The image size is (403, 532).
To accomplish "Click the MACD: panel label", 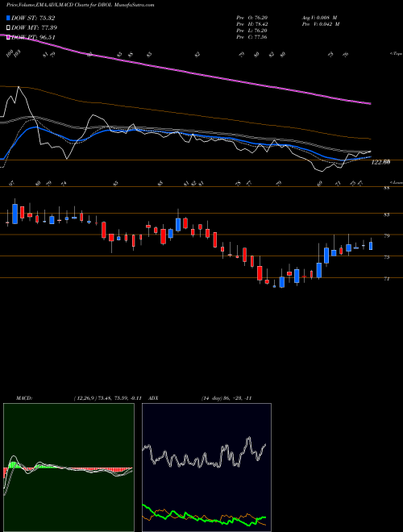I will click(23, 398).
